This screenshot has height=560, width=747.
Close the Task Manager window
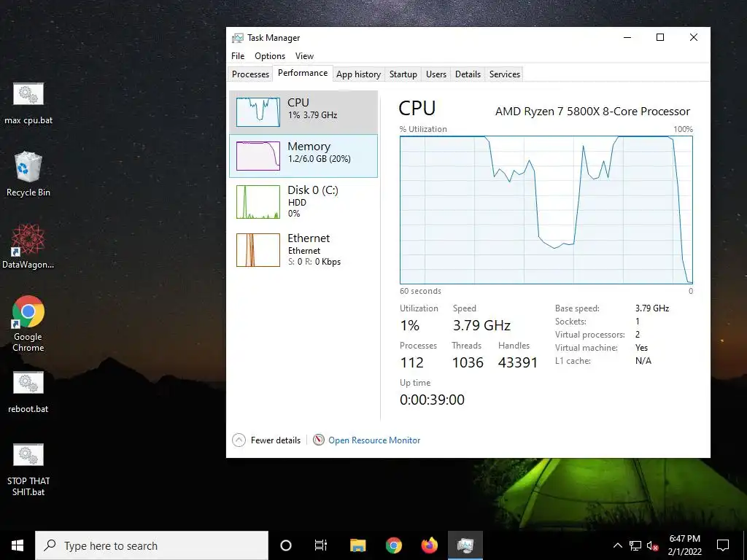coord(694,37)
